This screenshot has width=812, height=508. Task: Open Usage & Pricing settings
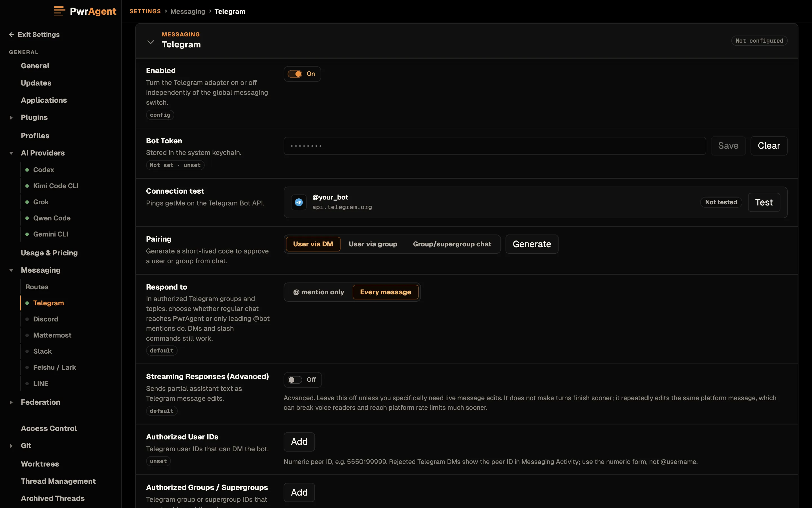(49, 253)
